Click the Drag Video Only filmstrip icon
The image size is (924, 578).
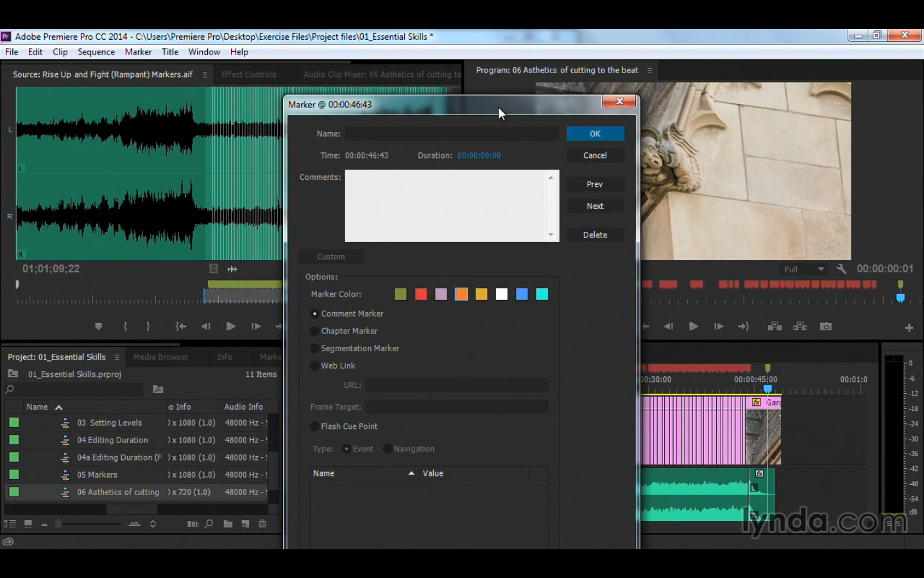click(214, 269)
